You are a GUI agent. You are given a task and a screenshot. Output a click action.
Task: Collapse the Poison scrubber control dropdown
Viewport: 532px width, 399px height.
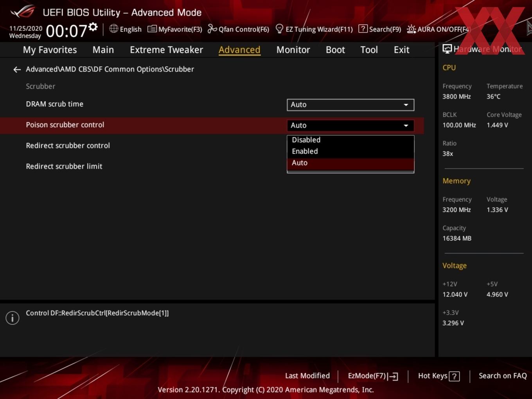[350, 126]
